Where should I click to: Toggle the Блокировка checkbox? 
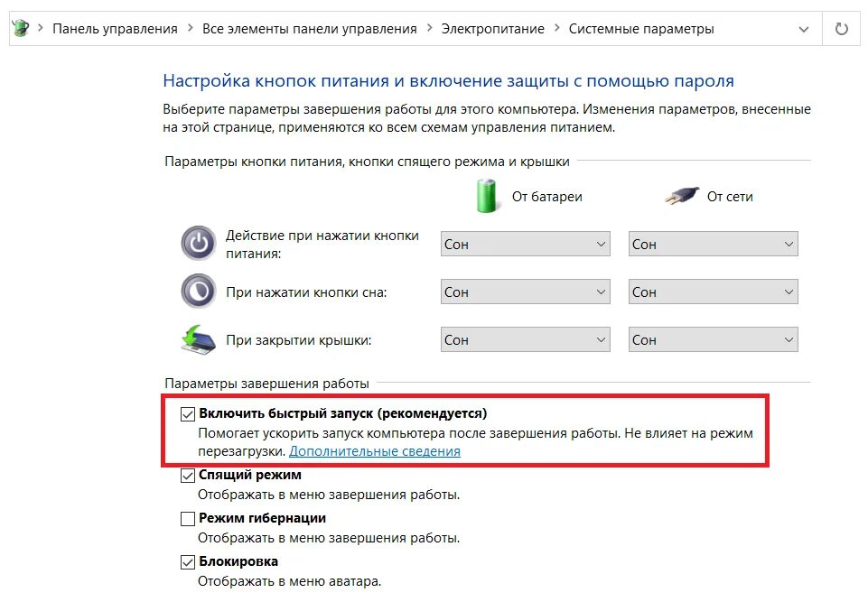click(188, 562)
